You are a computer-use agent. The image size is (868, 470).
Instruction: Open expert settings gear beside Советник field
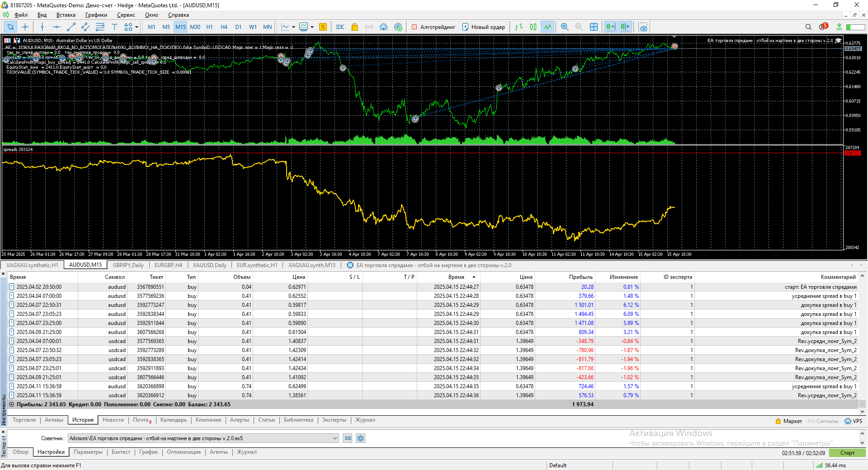coord(360,438)
